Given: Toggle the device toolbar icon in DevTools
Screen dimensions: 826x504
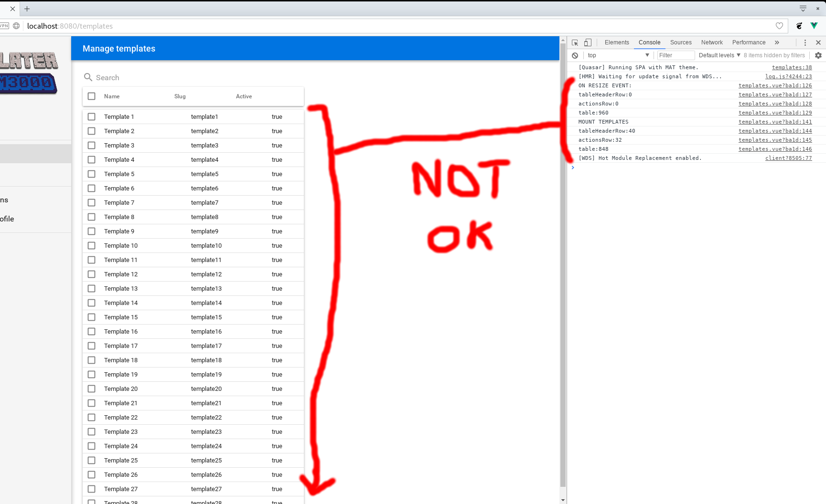Looking at the screenshot, I should click(588, 42).
